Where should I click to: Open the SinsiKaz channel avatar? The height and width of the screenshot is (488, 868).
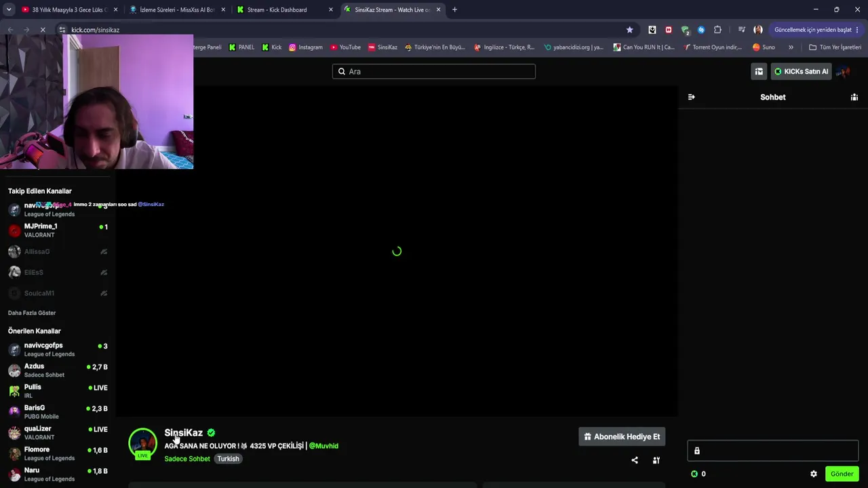(x=142, y=443)
